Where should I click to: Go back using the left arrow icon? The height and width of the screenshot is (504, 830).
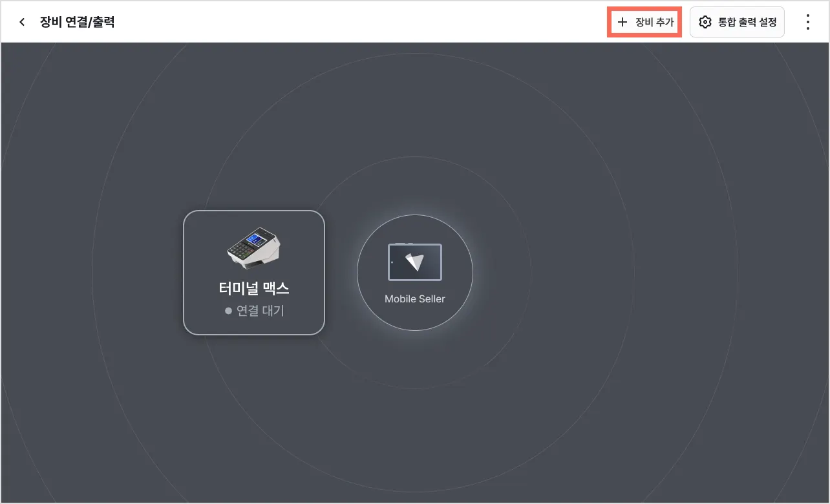[22, 22]
